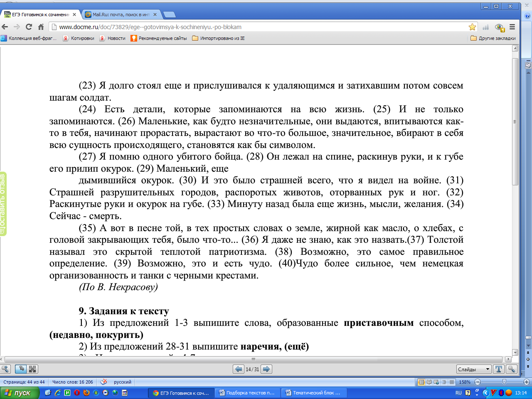
Task: Close the ЕГЭ Готовимся tab
Action: (x=74, y=15)
